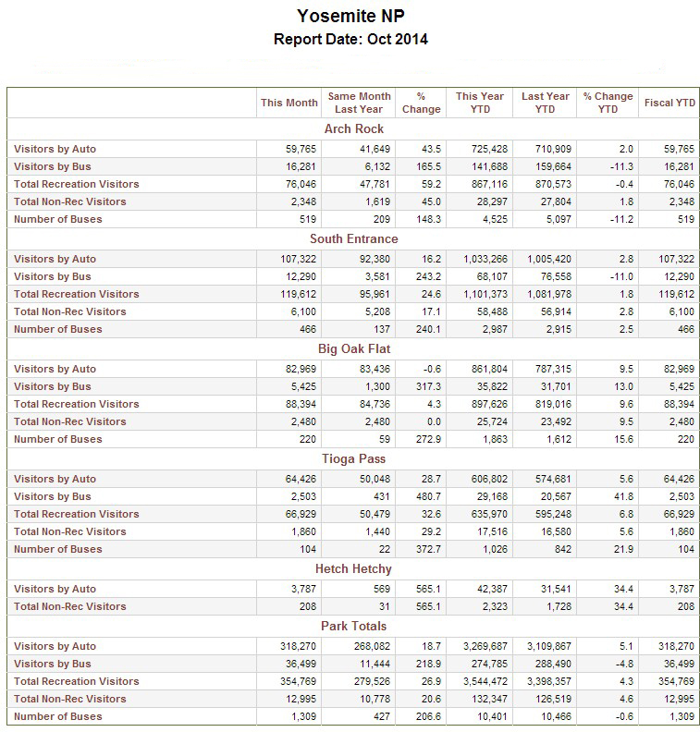Click Park Totals recreation last year YTD 3,398,357
The image size is (700, 732).
(x=549, y=681)
